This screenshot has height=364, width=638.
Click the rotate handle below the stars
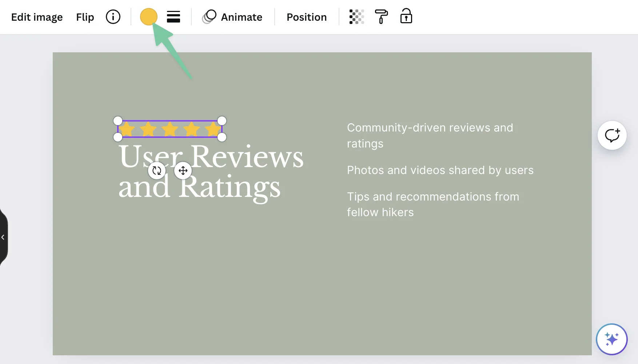157,170
